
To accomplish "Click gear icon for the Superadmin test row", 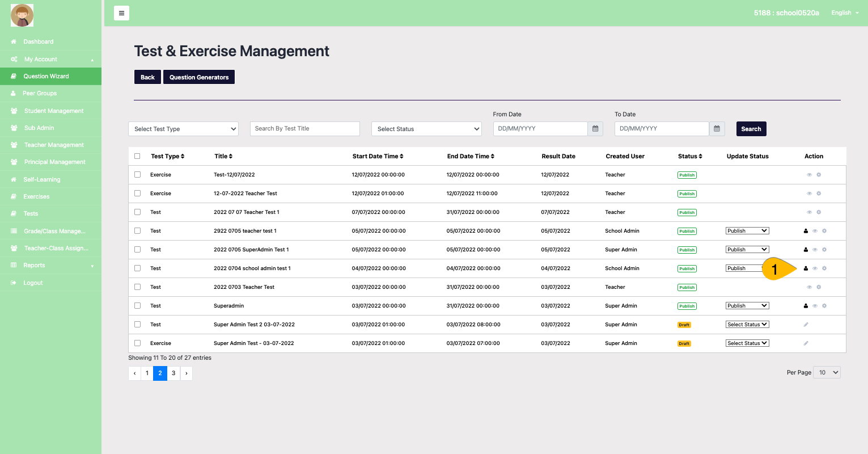I will (824, 306).
